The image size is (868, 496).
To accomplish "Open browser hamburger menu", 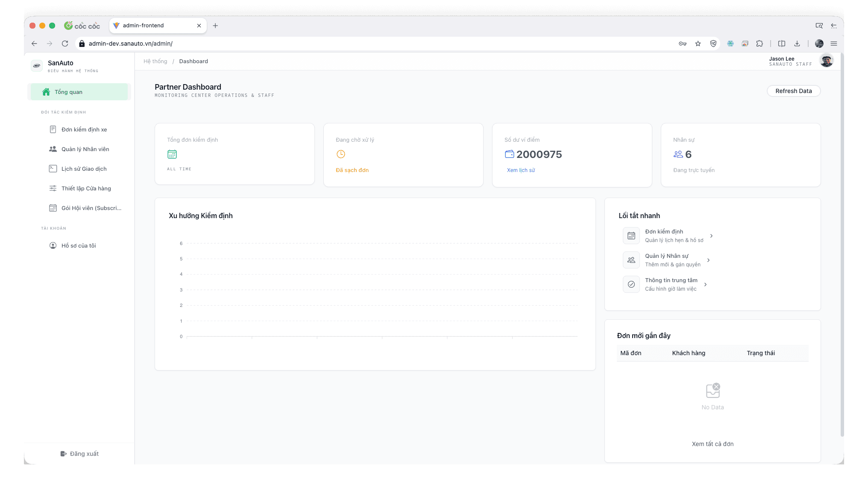I will coord(834,44).
